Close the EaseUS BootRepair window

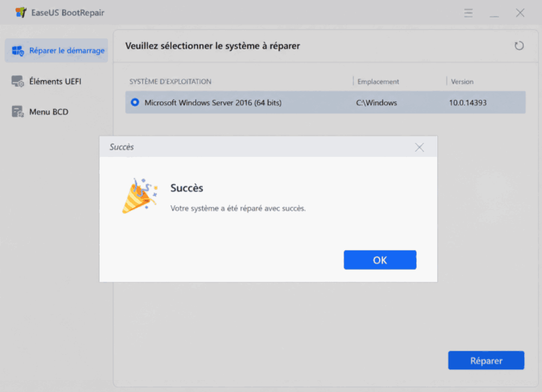click(520, 13)
